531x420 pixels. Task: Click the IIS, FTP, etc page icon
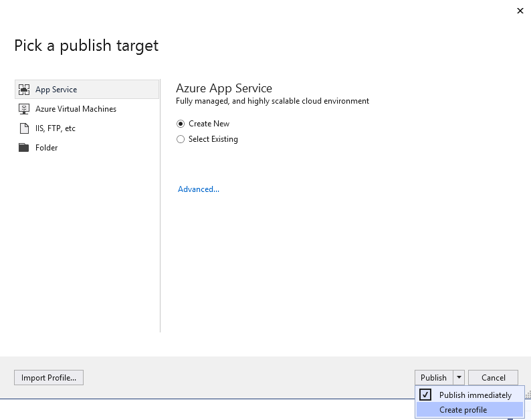[24, 128]
